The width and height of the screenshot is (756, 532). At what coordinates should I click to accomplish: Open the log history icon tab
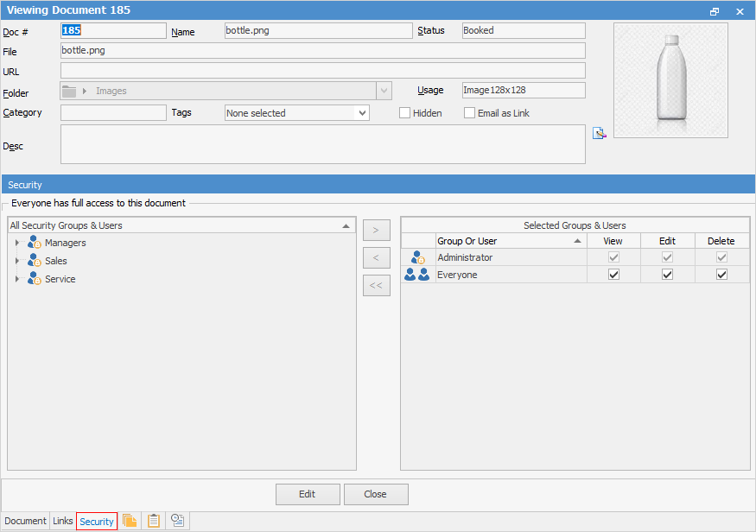(177, 520)
